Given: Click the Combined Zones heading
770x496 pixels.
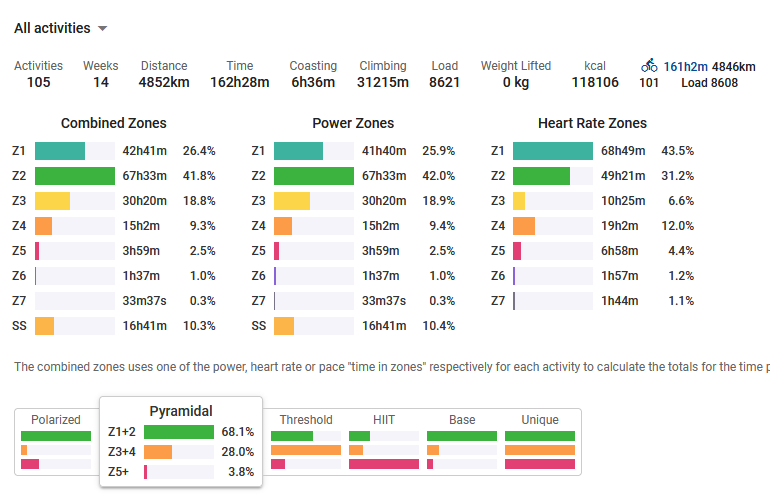Looking at the screenshot, I should pyautogui.click(x=114, y=124).
